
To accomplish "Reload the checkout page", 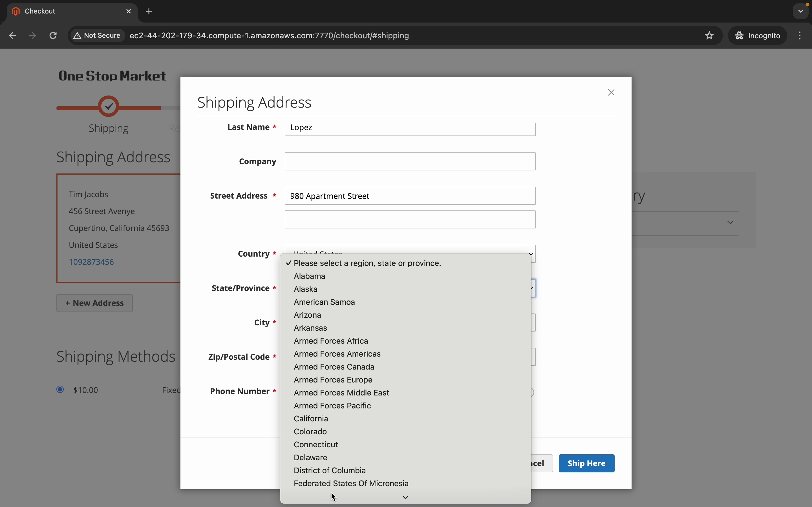I will click(x=53, y=35).
